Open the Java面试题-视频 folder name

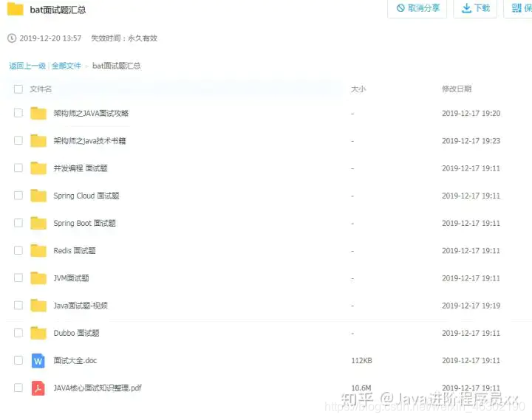pyautogui.click(x=81, y=306)
